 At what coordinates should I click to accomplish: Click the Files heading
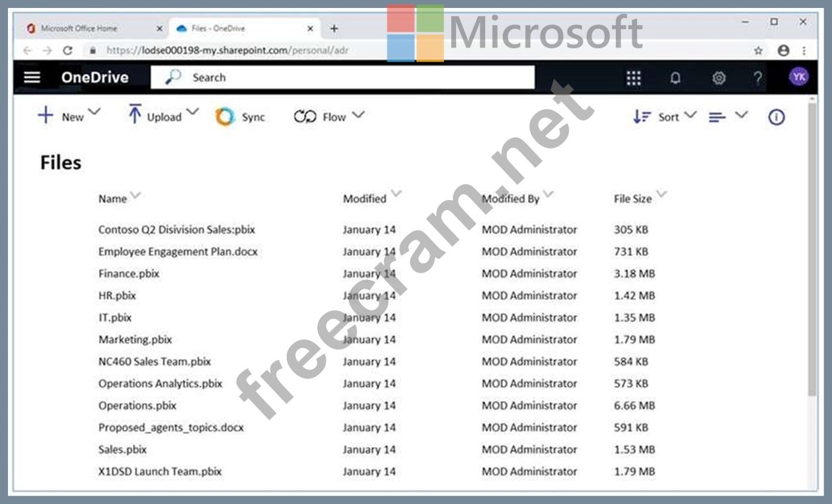point(61,162)
